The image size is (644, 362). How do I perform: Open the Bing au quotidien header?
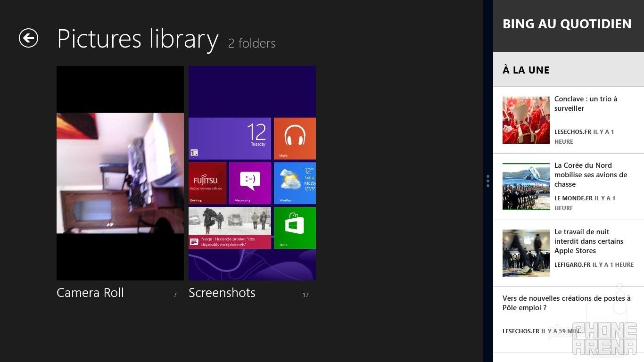567,24
